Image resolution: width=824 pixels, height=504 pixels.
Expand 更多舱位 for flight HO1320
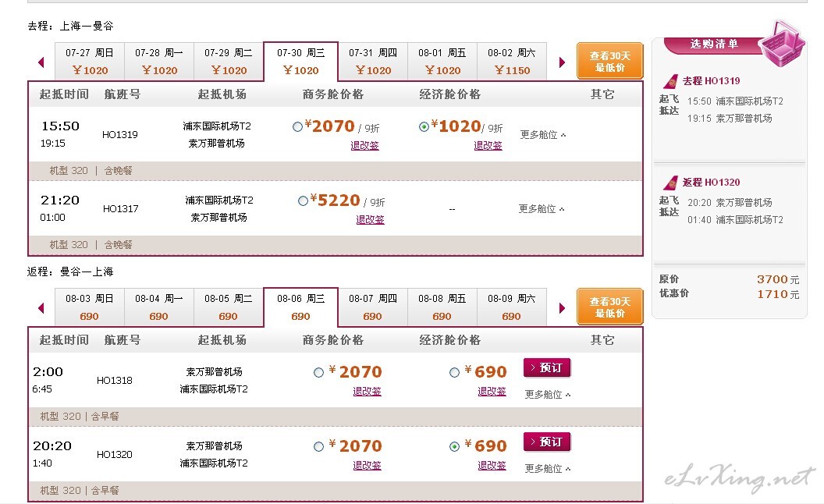point(548,469)
